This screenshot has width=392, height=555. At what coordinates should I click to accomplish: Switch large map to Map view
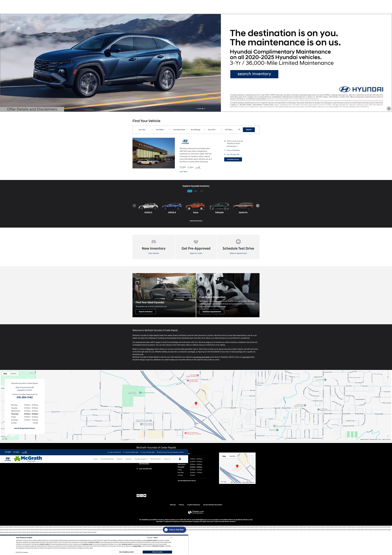click(x=5, y=374)
